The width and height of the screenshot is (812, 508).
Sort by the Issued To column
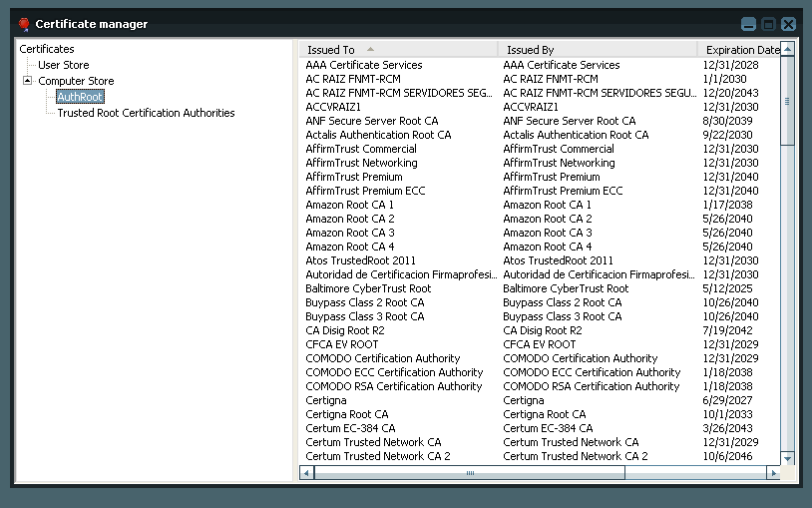[x=398, y=50]
